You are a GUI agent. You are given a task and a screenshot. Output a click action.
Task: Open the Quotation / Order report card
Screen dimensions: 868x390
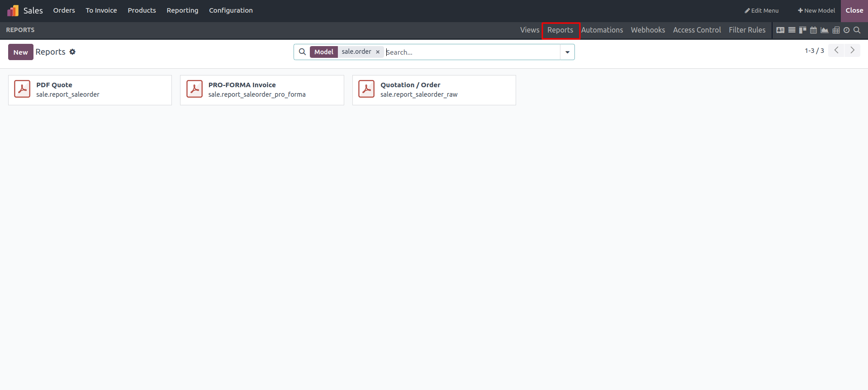pyautogui.click(x=434, y=90)
